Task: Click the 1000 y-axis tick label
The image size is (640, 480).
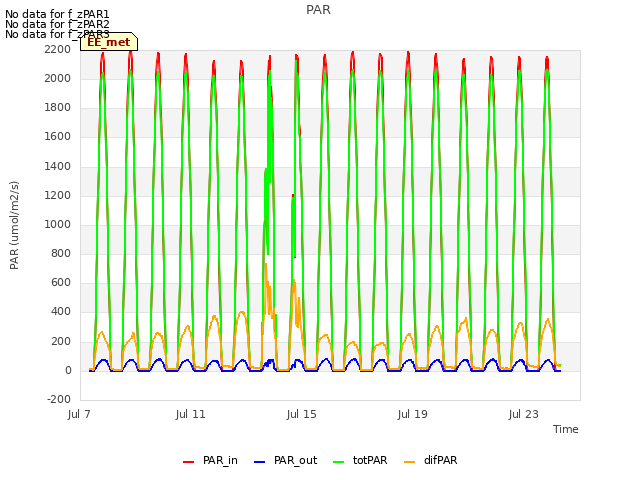Action: pos(58,224)
